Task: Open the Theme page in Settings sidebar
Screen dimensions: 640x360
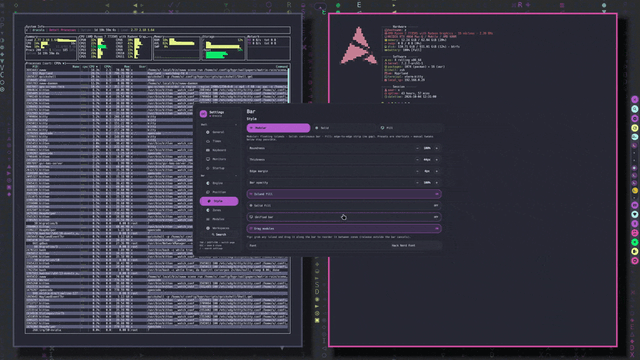Action: 219,141
